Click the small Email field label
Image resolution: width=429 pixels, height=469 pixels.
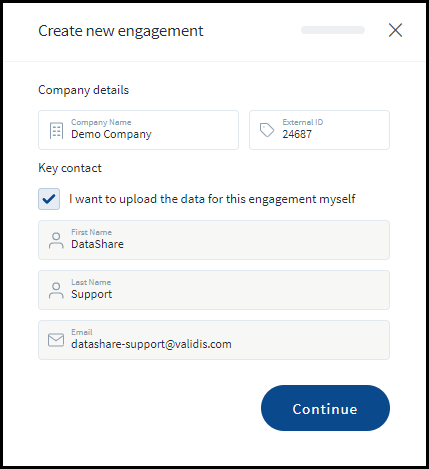pos(82,332)
